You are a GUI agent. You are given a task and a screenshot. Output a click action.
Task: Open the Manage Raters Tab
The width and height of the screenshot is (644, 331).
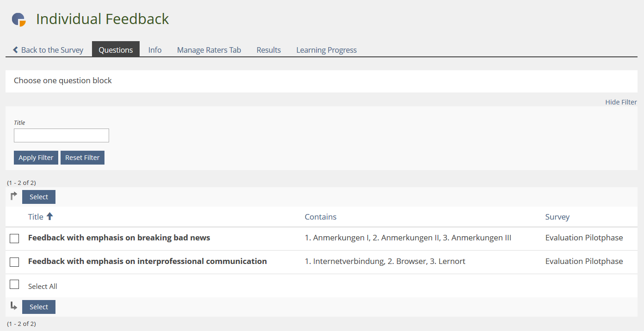click(x=209, y=50)
